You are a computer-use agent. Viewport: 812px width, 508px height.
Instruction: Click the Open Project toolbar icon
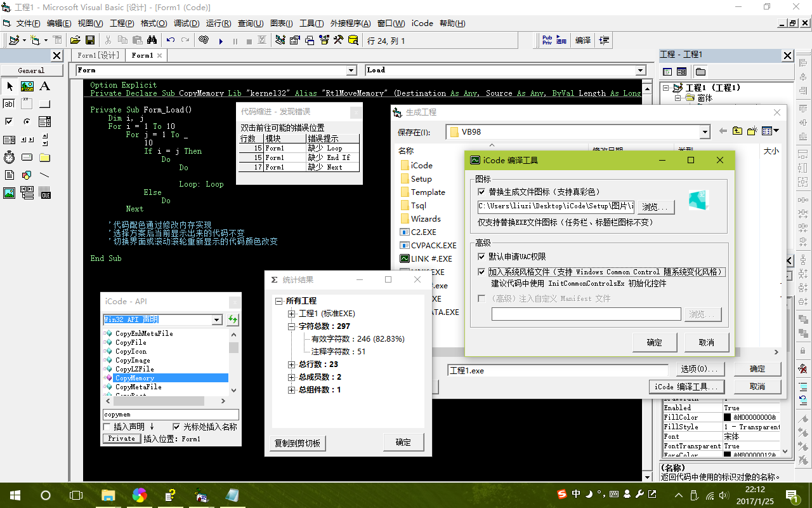pyautogui.click(x=75, y=41)
